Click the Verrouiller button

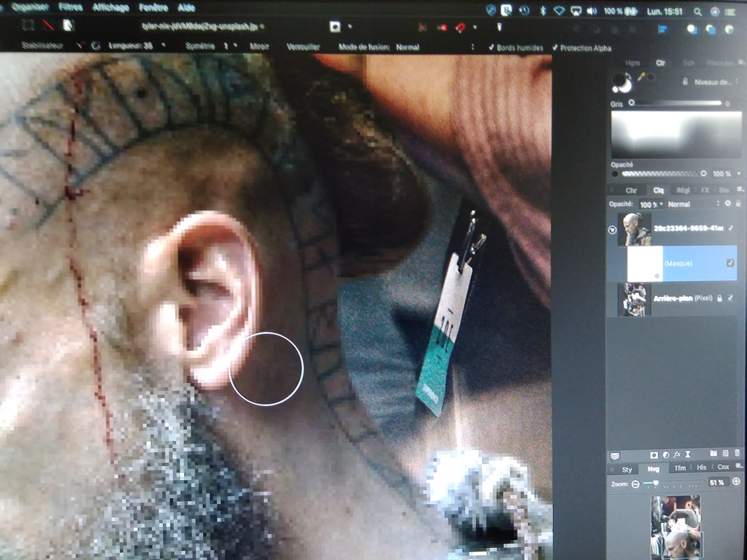[x=303, y=47]
